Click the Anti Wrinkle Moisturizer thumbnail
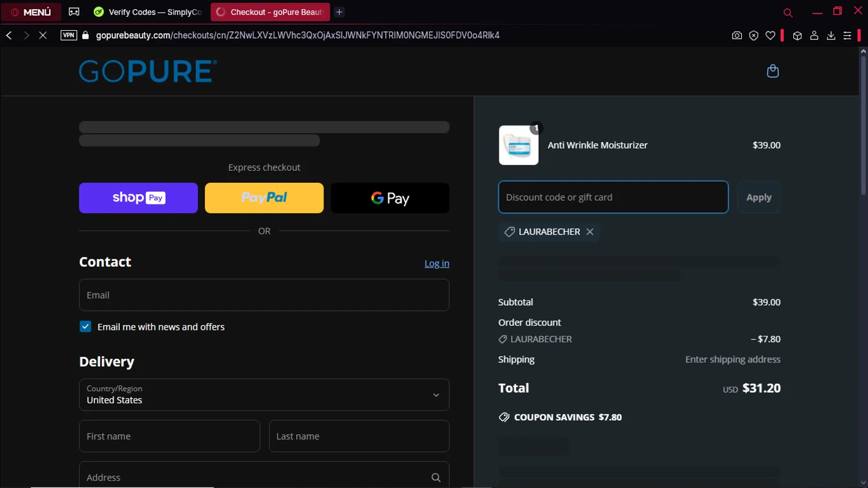Viewport: 868px width, 488px height. pyautogui.click(x=518, y=145)
